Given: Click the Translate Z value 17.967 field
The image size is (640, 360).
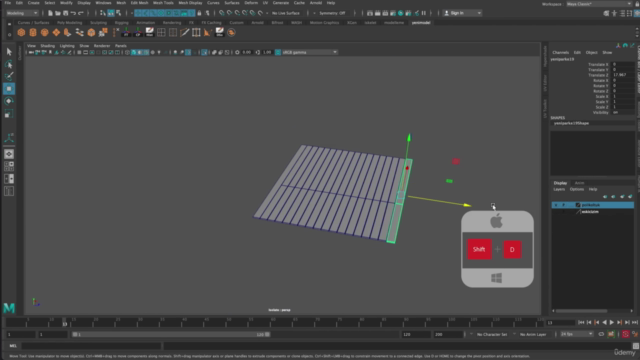Looking at the screenshot, I should [x=622, y=75].
